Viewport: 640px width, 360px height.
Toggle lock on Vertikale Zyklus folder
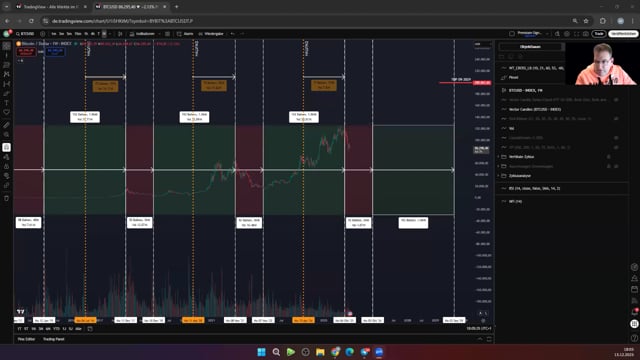pyautogui.click(x=609, y=157)
